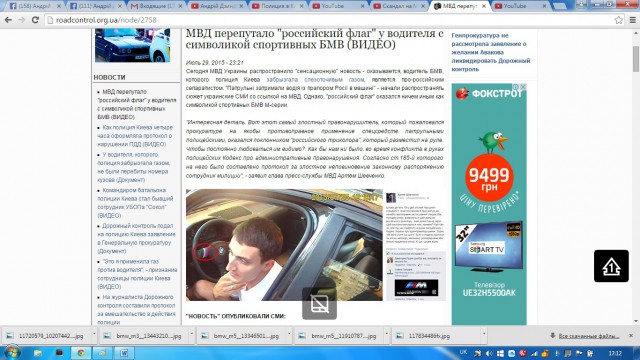Expand options for bmw_m3 downloaded file

pyautogui.click(x=192, y=335)
